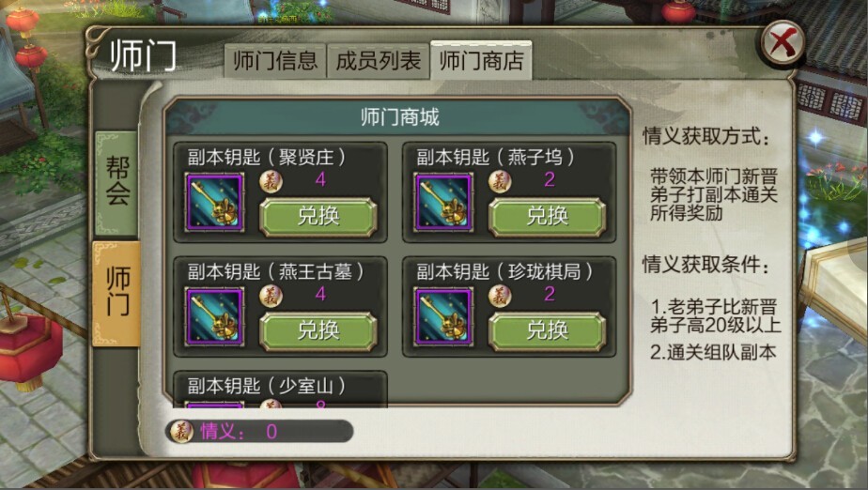
Task: Click the 义 coin next to 珍珑棋局 price
Action: coord(500,296)
